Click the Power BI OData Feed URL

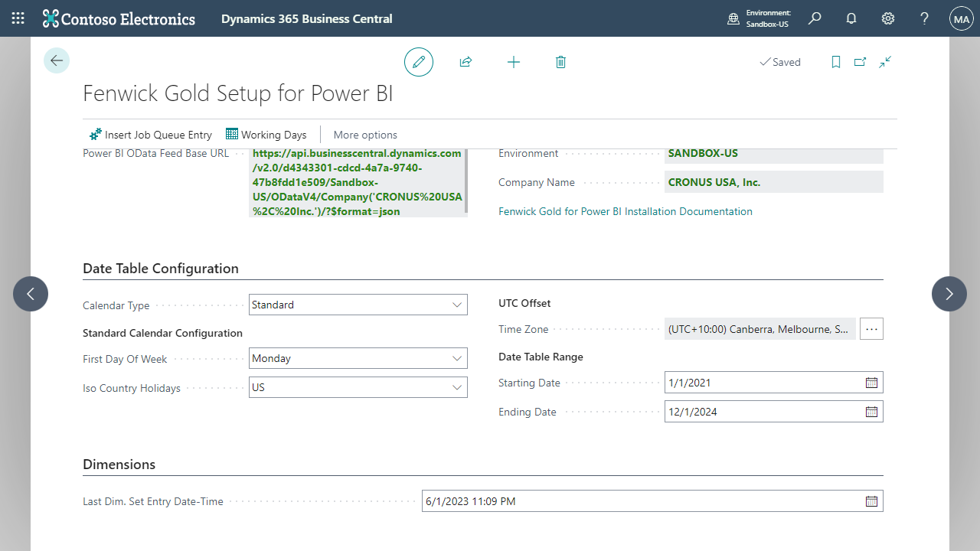pyautogui.click(x=358, y=182)
